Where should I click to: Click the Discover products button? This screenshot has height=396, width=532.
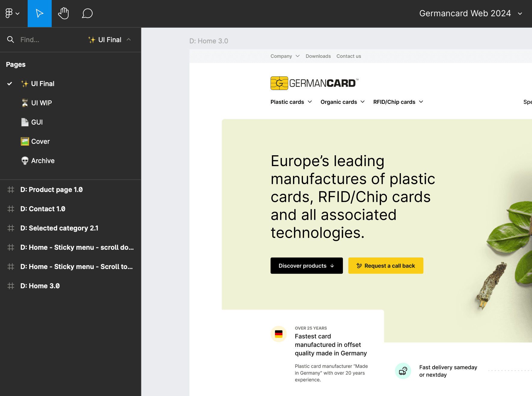click(306, 266)
